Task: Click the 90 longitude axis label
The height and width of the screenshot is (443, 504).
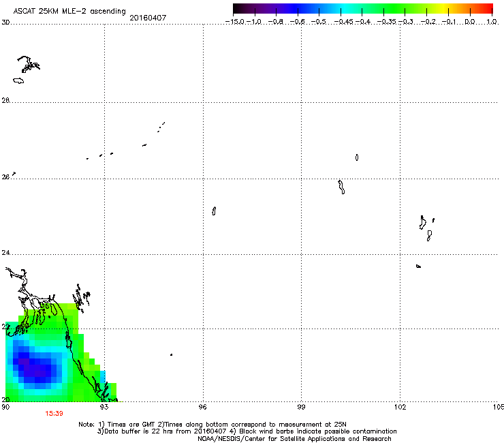Action: [x=5, y=407]
